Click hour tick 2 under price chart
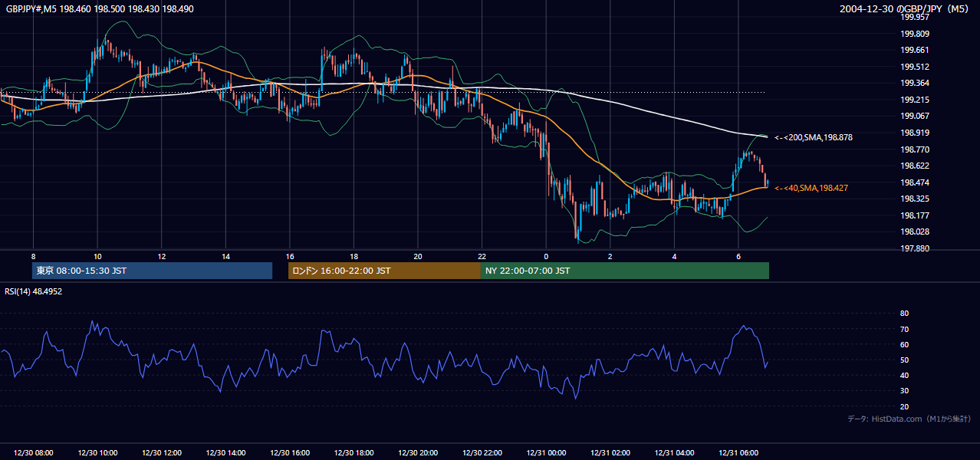The width and height of the screenshot is (980, 460). (610, 256)
